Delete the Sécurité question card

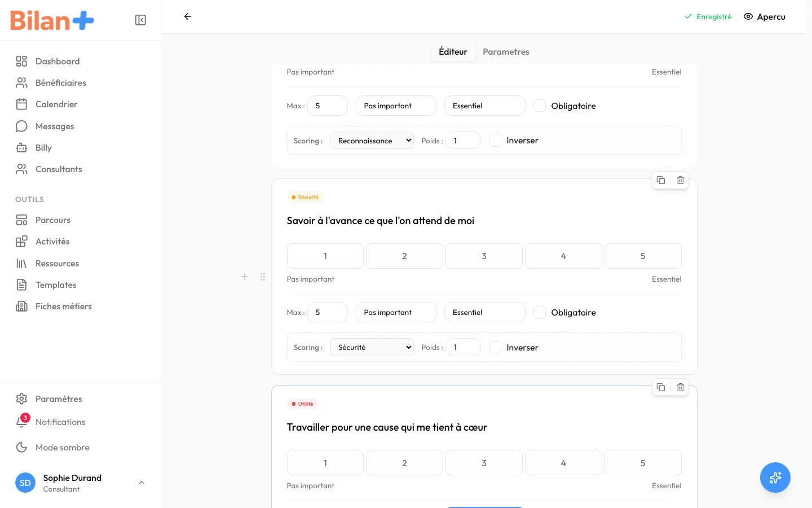tap(680, 180)
